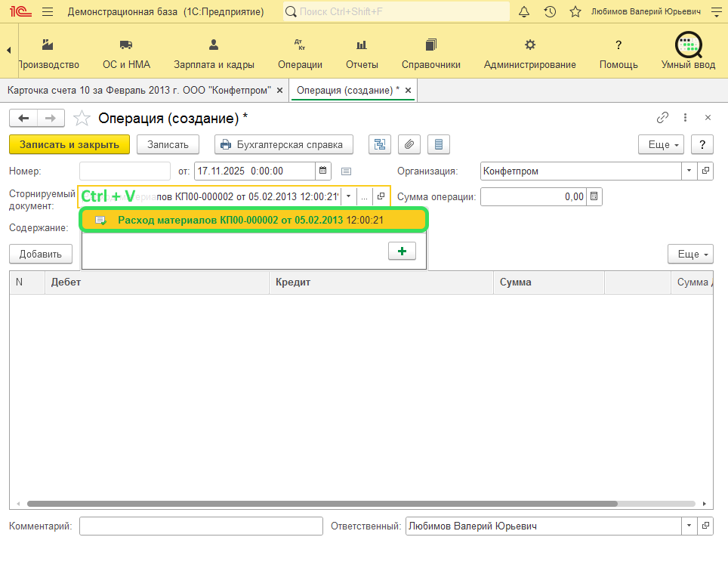Open the Администрирование section
The image size is (728, 571).
[x=529, y=54]
